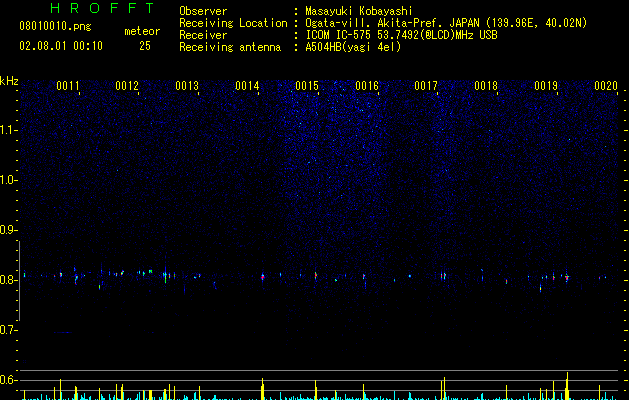Screen dimensions: 629x400
Task: Select antenna value A504HB(yagi 4el)
Action: [x=353, y=47]
